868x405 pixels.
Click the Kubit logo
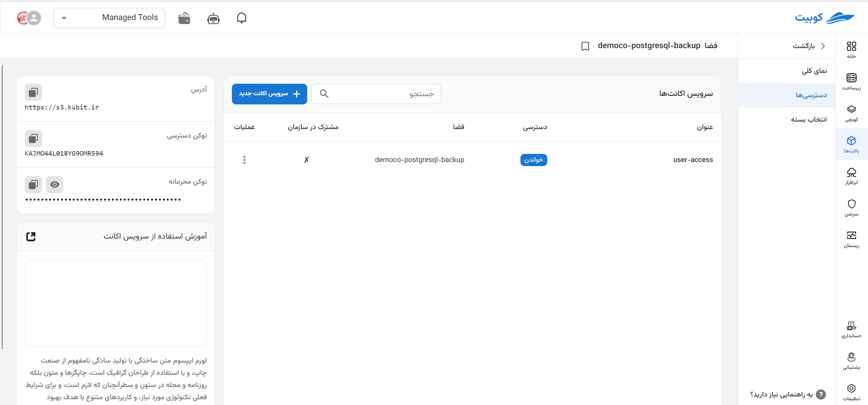[824, 18]
